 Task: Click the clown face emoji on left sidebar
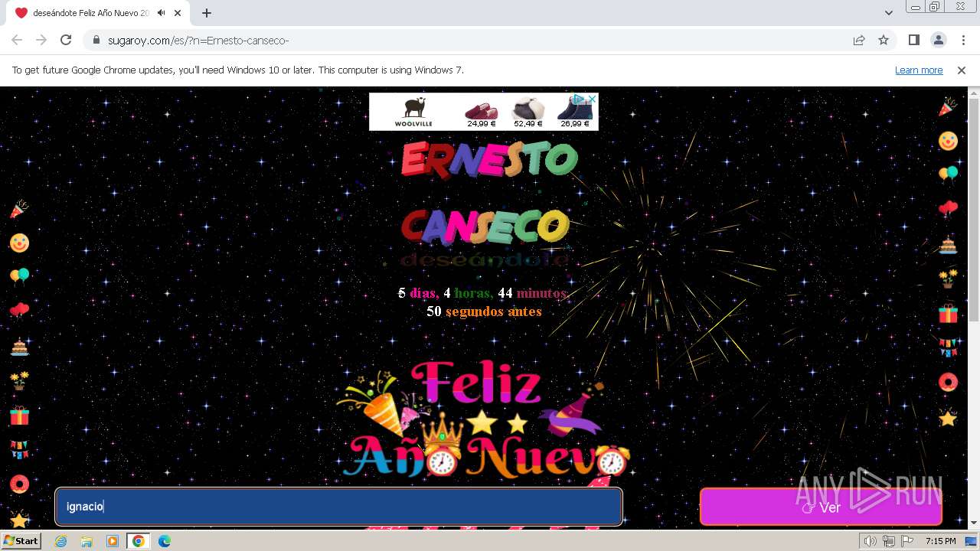point(19,243)
